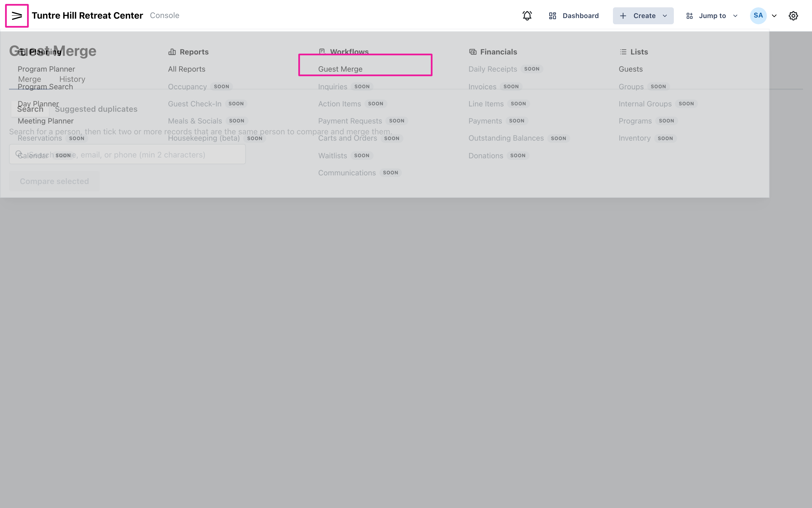Screen dimensions: 812x508
Task: Click Housekeeping (beta) item
Action: [x=204, y=138]
